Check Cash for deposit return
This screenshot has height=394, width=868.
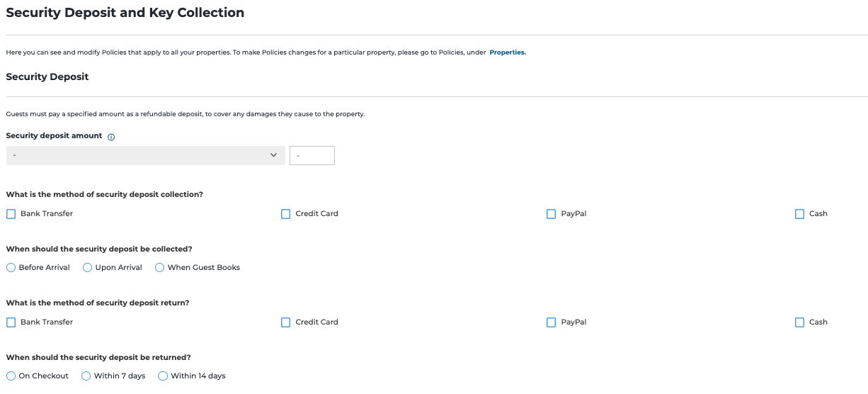(x=800, y=322)
